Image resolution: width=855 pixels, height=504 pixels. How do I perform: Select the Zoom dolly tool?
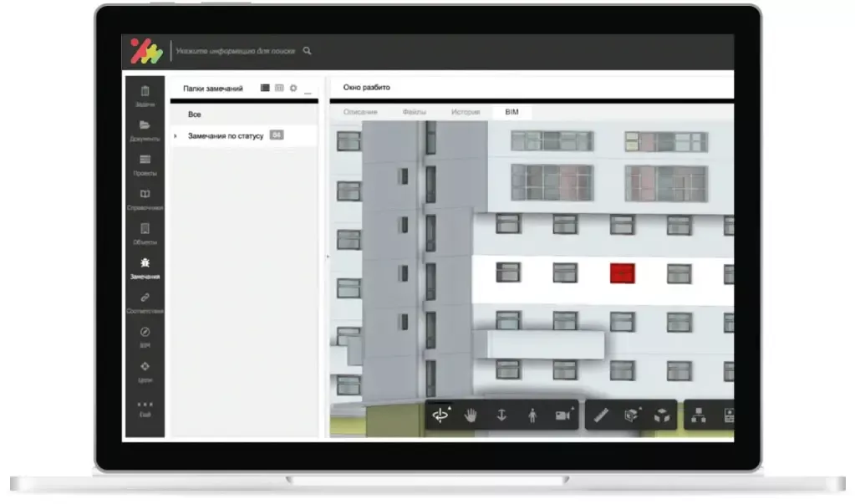pos(501,415)
